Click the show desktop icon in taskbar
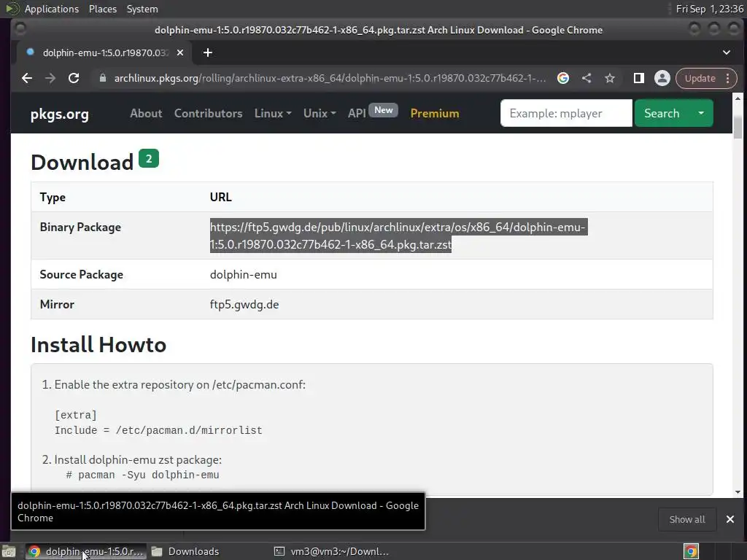 pos(9,551)
